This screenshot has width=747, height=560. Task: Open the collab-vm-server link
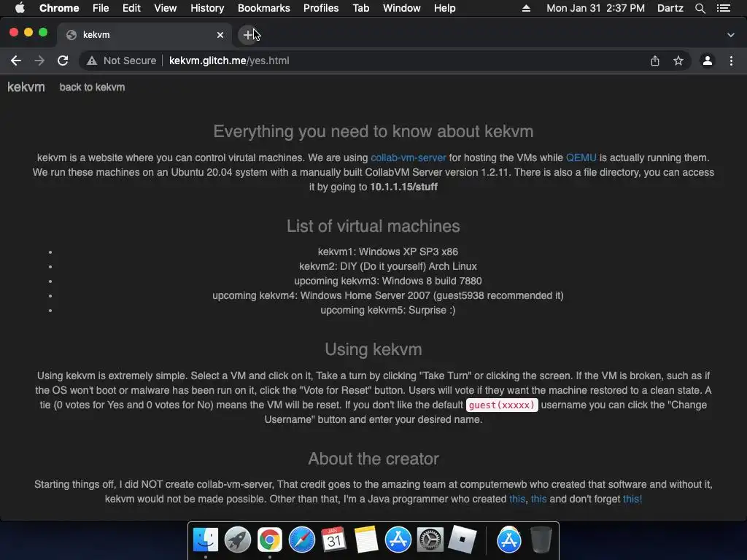tap(409, 157)
